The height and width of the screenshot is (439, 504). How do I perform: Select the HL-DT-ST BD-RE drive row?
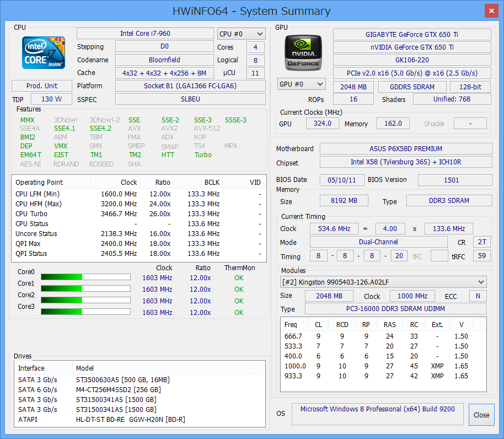click(140, 419)
